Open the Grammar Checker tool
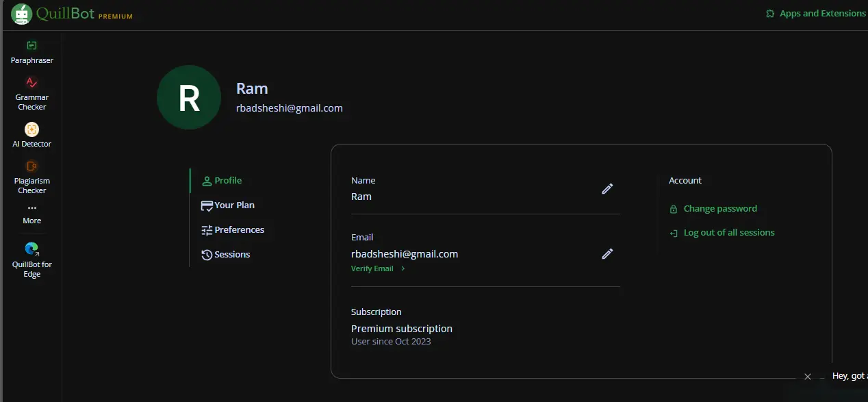The height and width of the screenshot is (402, 868). point(31,94)
